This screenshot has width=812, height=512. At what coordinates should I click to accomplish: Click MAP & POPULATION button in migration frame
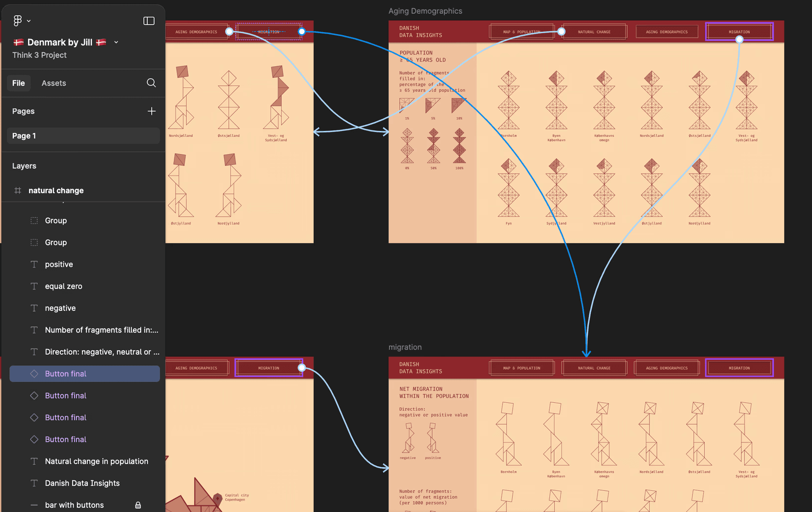(522, 368)
